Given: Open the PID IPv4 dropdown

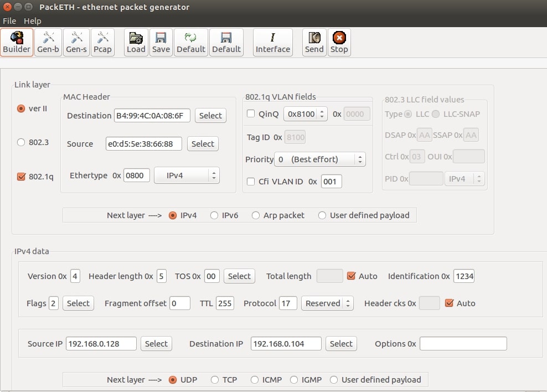Looking at the screenshot, I should coord(465,179).
